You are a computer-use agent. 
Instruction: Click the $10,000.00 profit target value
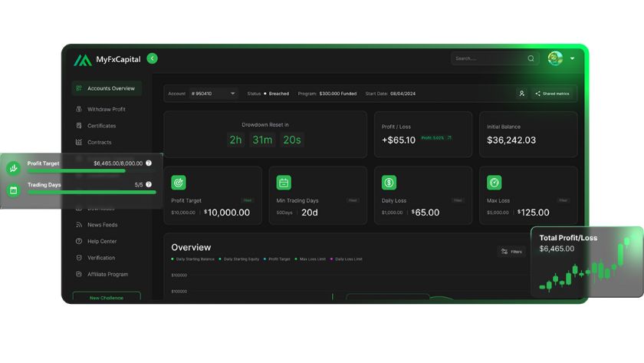coord(227,213)
